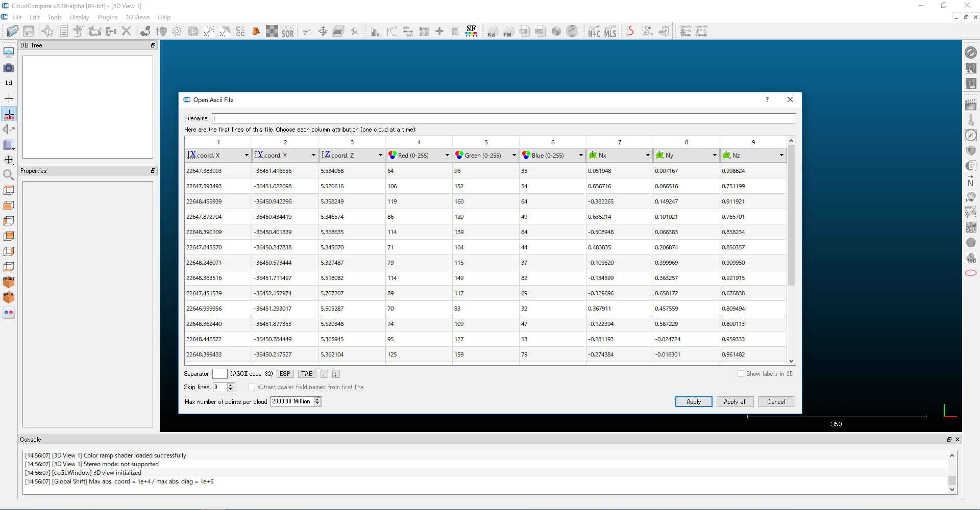Click the SOR filter icon
980x510 pixels.
click(x=288, y=32)
